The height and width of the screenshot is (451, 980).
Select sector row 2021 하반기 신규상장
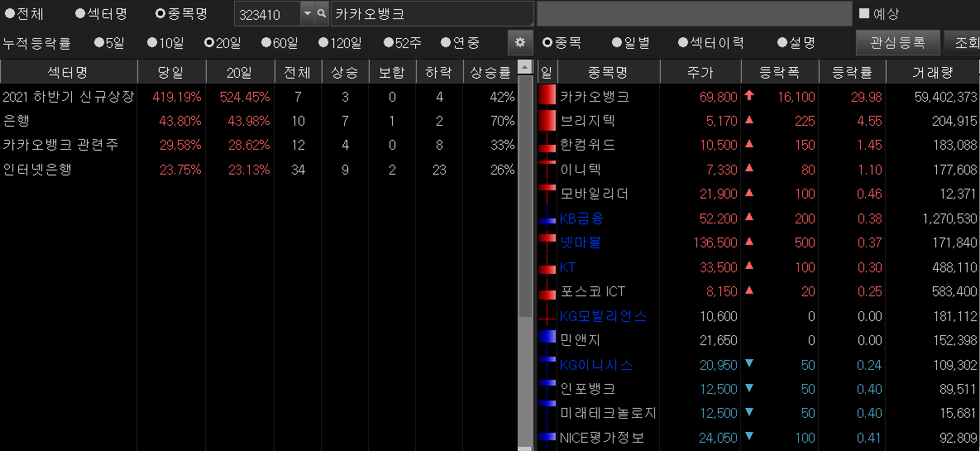259,97
